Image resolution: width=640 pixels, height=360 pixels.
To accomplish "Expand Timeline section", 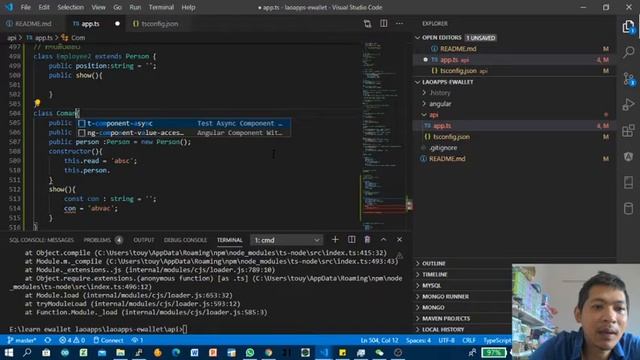I will click(x=435, y=275).
